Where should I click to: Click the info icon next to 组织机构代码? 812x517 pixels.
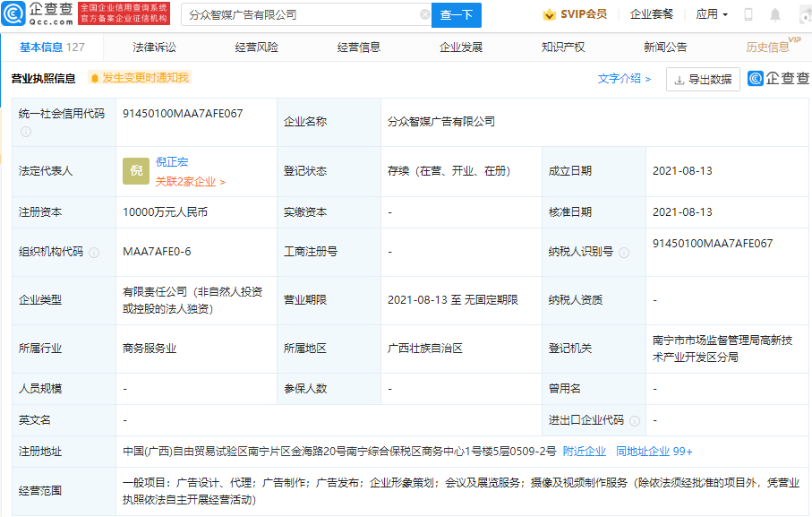[x=94, y=253]
